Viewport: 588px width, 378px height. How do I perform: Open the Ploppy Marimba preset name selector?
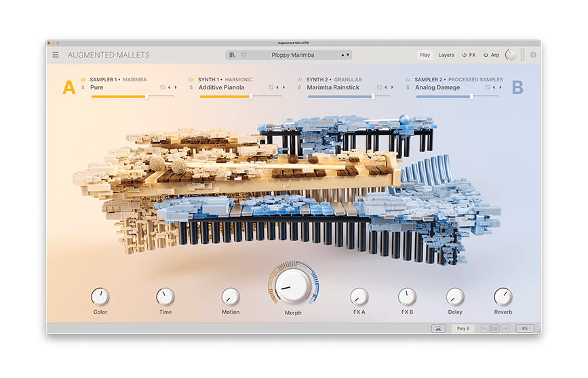click(x=293, y=55)
